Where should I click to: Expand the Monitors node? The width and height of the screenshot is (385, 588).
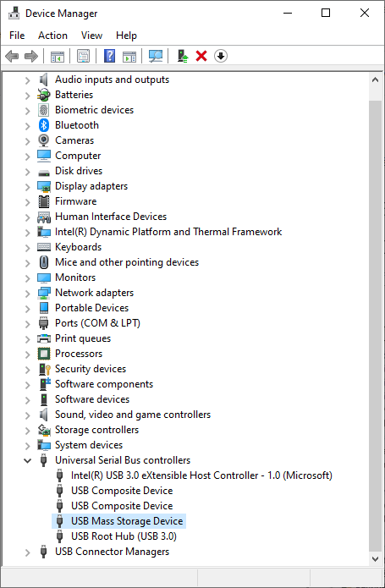click(27, 278)
